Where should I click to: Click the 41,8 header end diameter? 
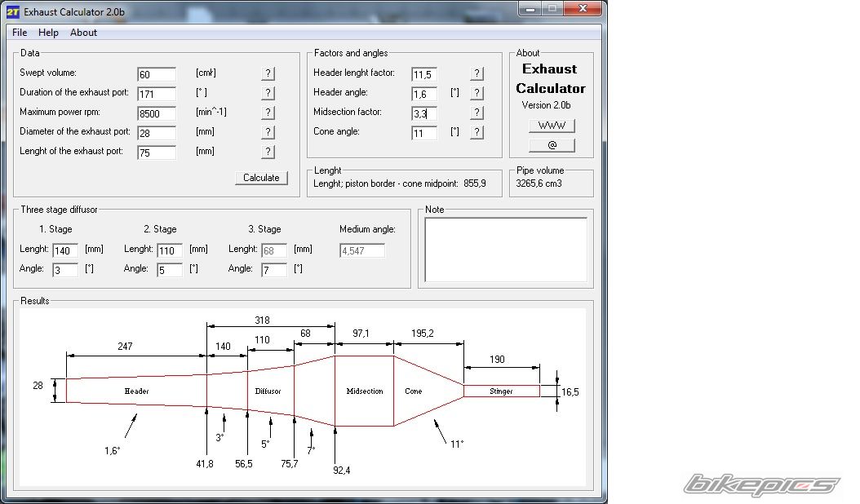coord(205,464)
